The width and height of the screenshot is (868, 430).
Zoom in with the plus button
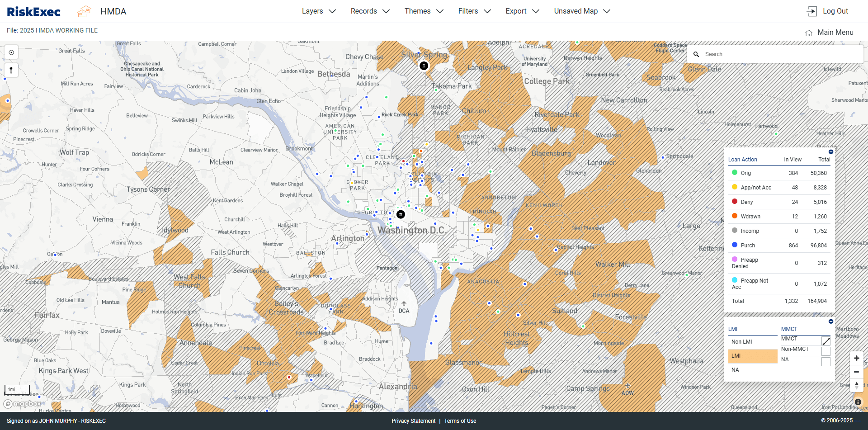[856, 358]
